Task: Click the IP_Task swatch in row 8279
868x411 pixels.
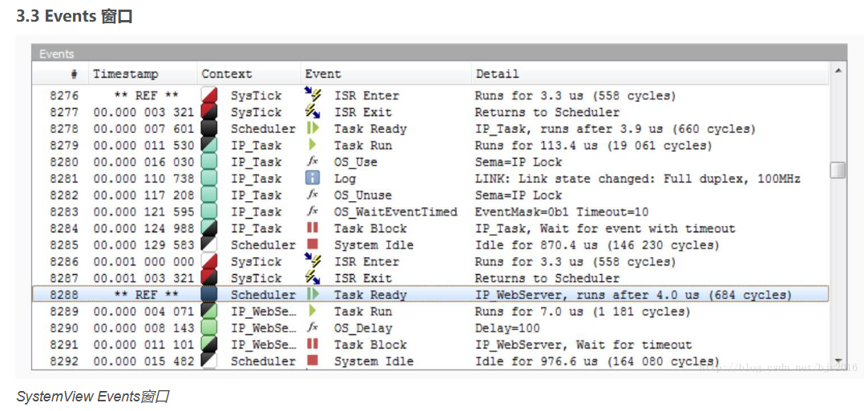Action: (x=209, y=145)
